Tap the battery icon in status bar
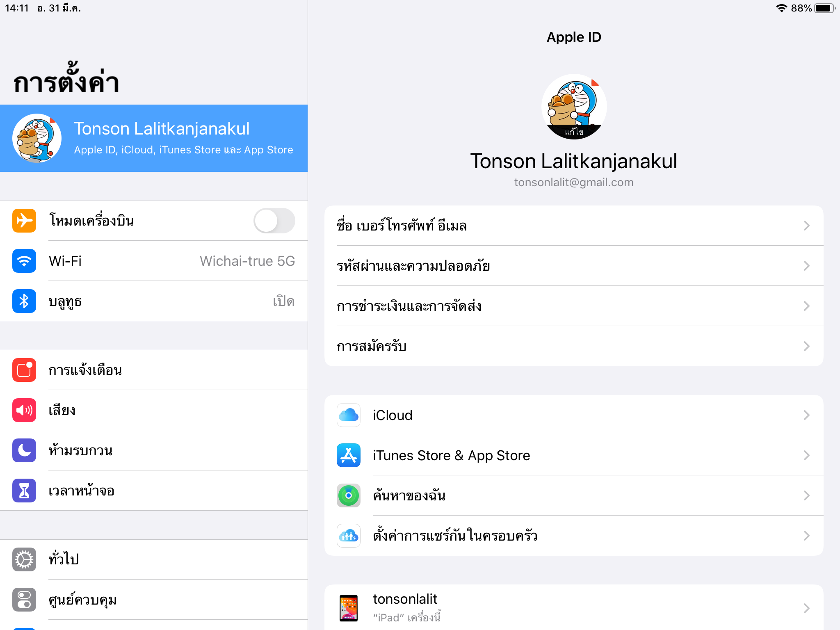The image size is (840, 630). pos(824,8)
